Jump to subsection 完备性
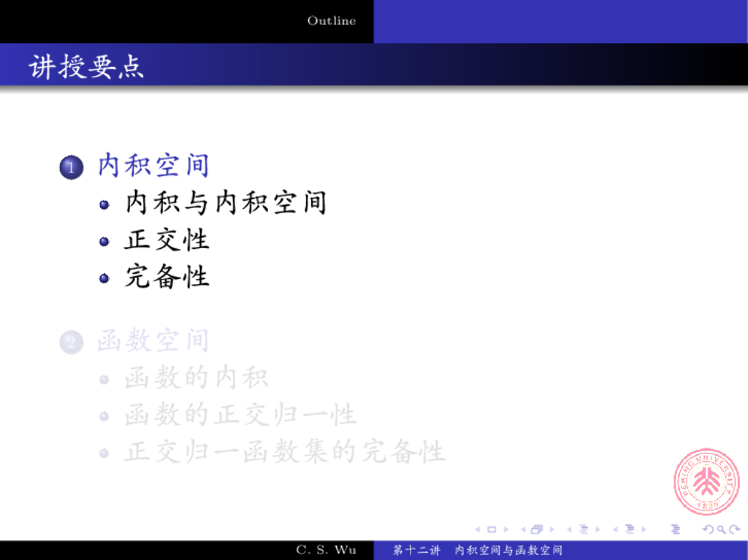The image size is (748, 560). pos(167,277)
